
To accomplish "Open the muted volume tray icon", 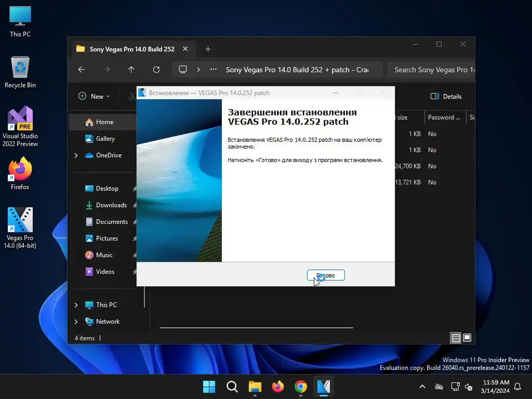I will 469,387.
